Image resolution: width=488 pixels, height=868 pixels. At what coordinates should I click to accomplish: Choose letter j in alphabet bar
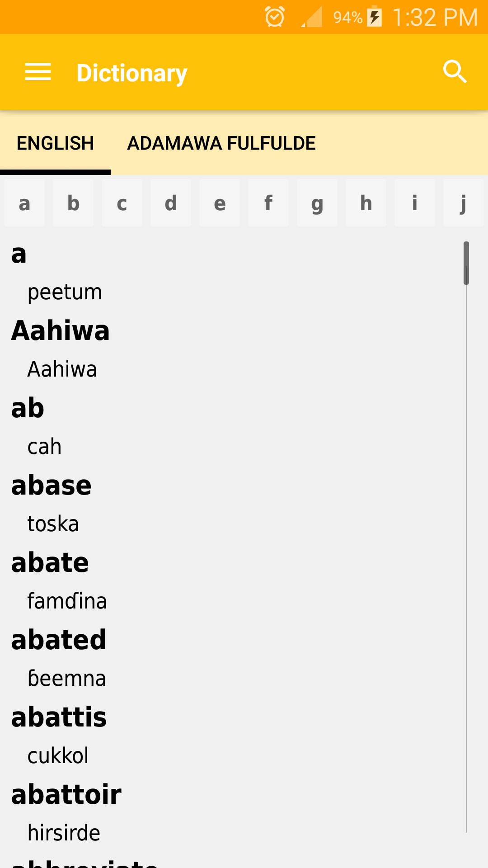pyautogui.click(x=464, y=203)
